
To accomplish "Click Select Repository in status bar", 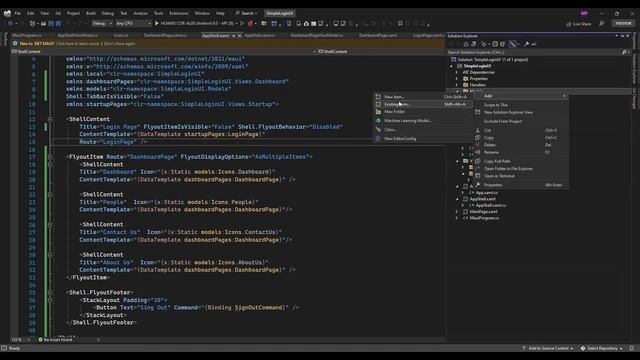I will (x=602, y=348).
